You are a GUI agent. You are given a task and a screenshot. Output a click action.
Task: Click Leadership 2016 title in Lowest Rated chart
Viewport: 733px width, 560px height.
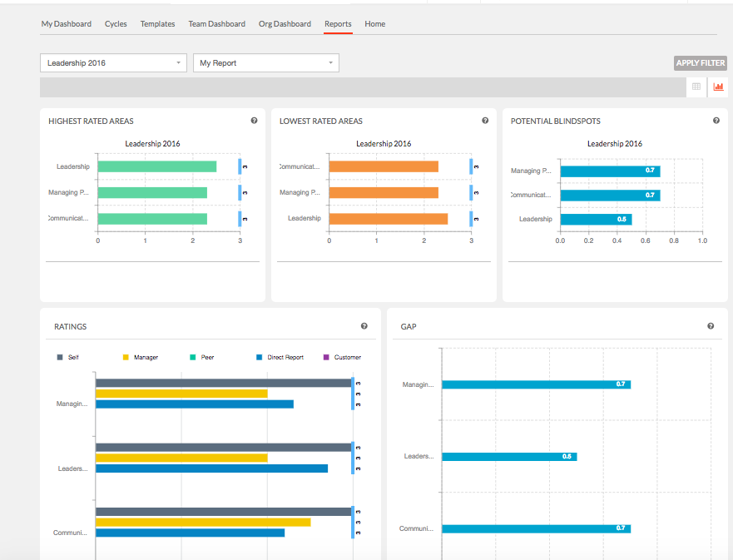(384, 143)
